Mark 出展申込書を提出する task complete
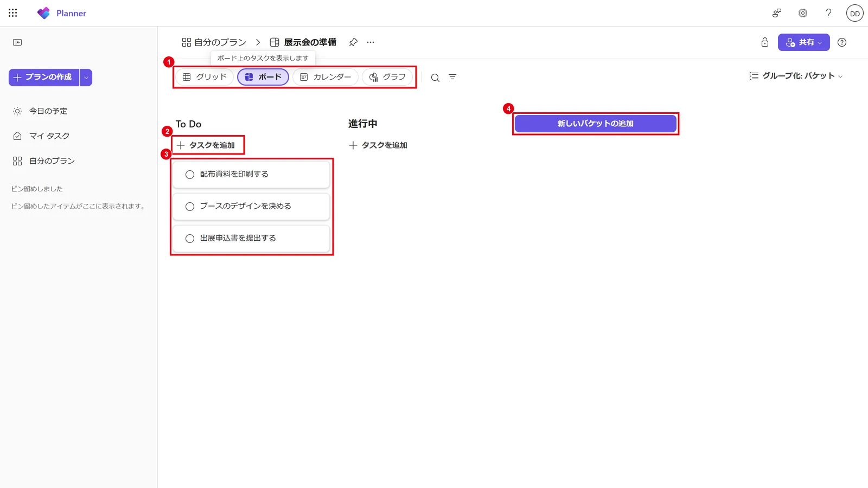The height and width of the screenshot is (488, 868). coord(190,239)
